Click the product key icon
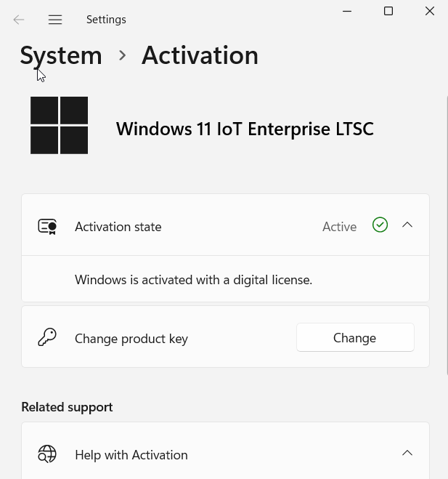 point(47,337)
